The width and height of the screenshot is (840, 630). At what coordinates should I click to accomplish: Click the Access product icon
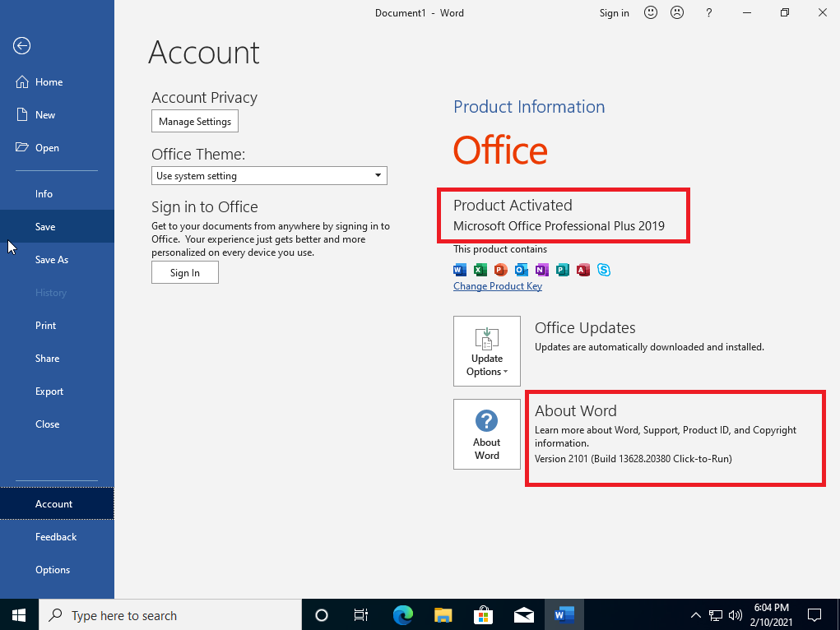click(582, 270)
